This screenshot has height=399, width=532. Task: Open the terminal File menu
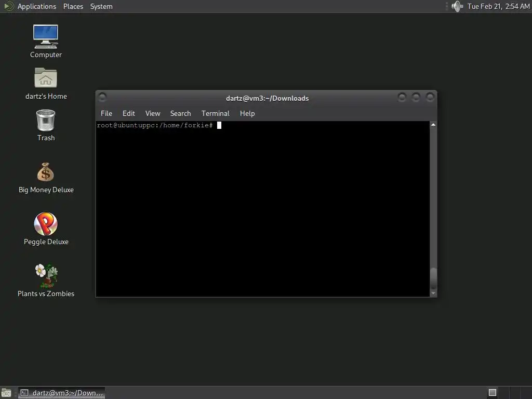click(x=106, y=113)
